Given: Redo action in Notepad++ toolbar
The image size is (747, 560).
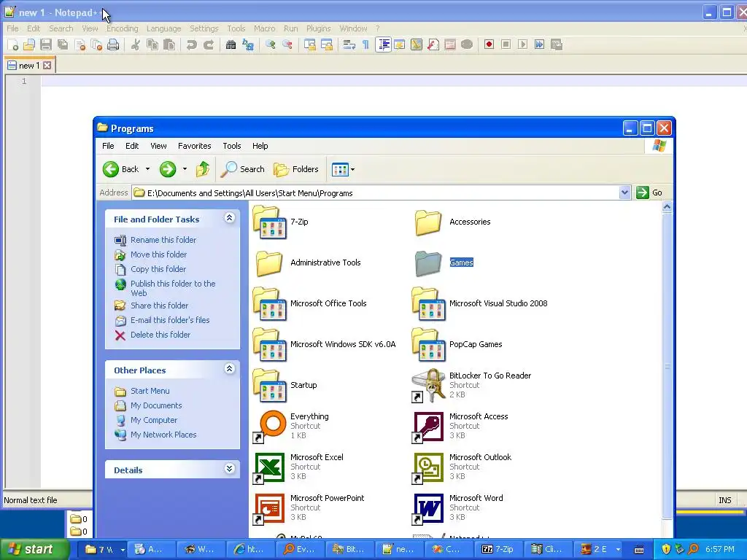Looking at the screenshot, I should tap(209, 44).
